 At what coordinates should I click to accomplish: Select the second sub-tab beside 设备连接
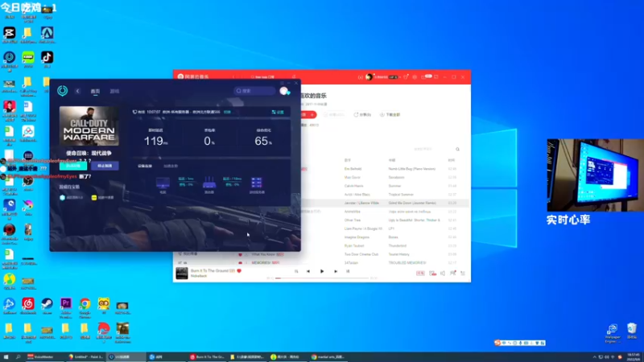[171, 167]
